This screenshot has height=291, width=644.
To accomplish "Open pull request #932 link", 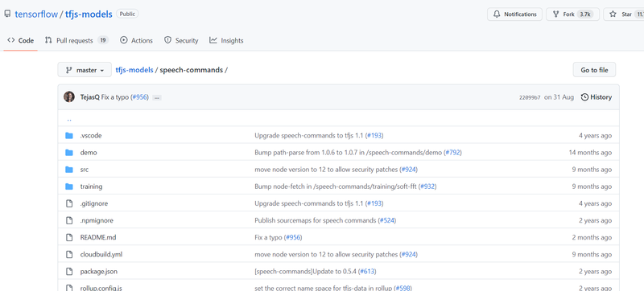I will click(x=427, y=186).
